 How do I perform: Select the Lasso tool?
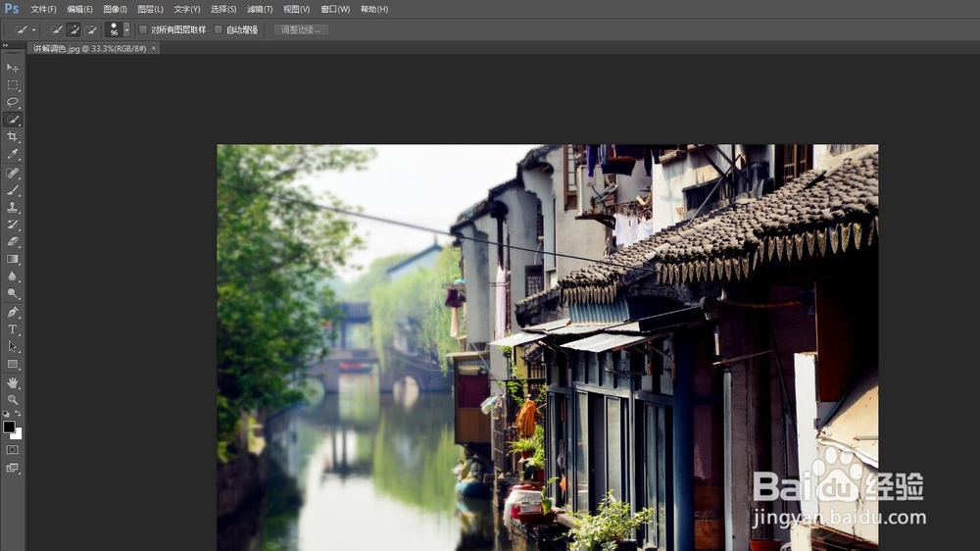(13, 102)
